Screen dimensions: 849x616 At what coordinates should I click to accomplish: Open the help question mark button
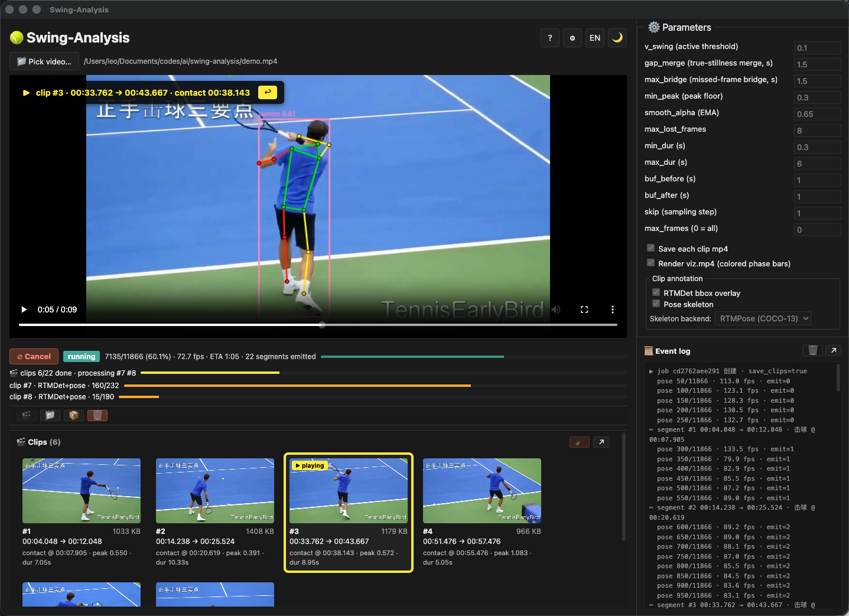pyautogui.click(x=550, y=38)
